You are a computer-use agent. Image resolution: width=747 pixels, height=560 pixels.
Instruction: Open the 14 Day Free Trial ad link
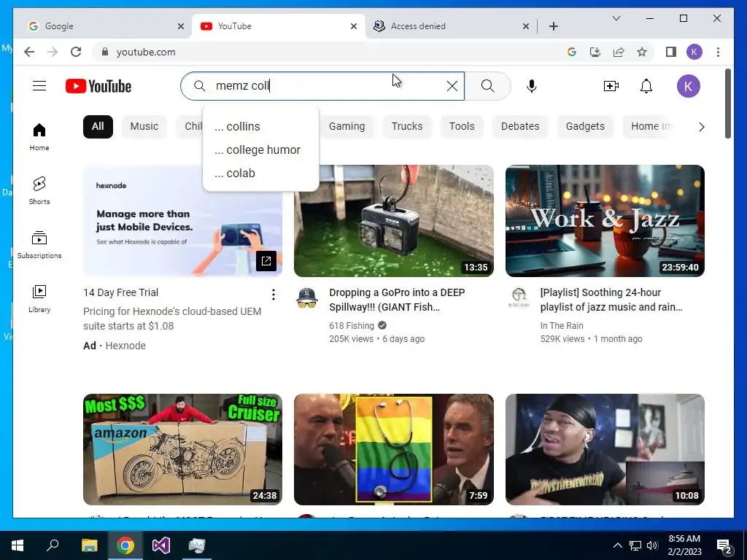[120, 292]
